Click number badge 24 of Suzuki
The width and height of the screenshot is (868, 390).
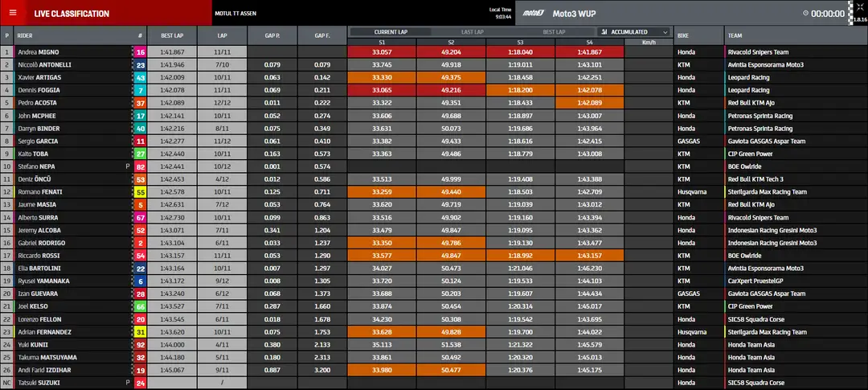140,383
